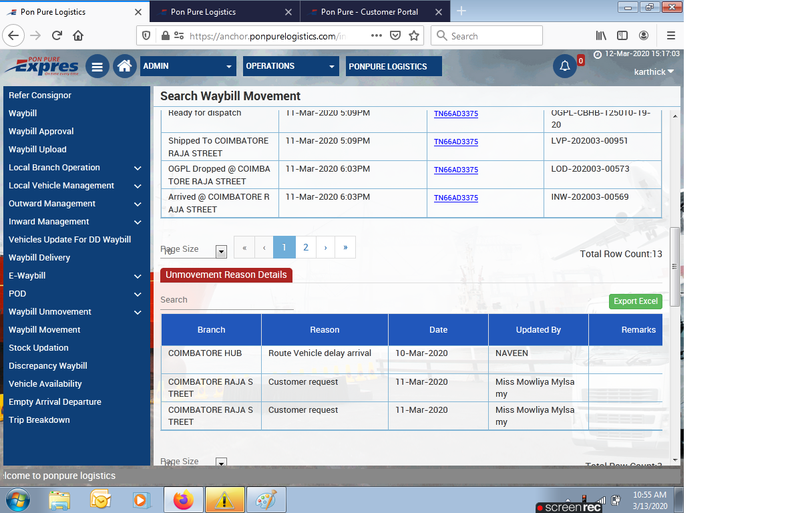Open the ADMIN dropdown menu
812x513 pixels.
188,66
